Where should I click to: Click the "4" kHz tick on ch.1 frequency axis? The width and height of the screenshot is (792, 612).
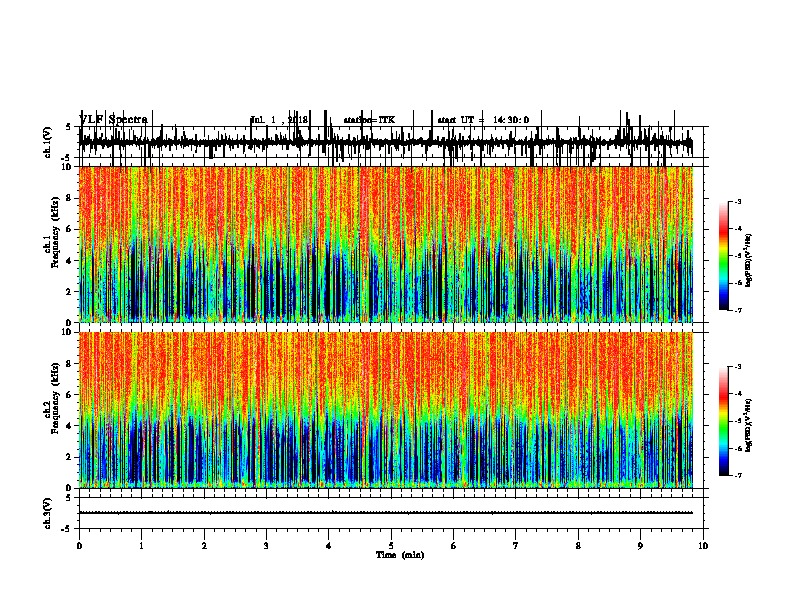pyautogui.click(x=70, y=261)
